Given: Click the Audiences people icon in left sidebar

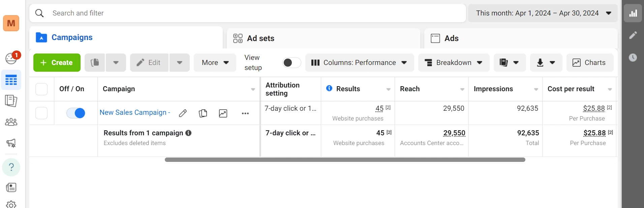Looking at the screenshot, I should point(11,122).
